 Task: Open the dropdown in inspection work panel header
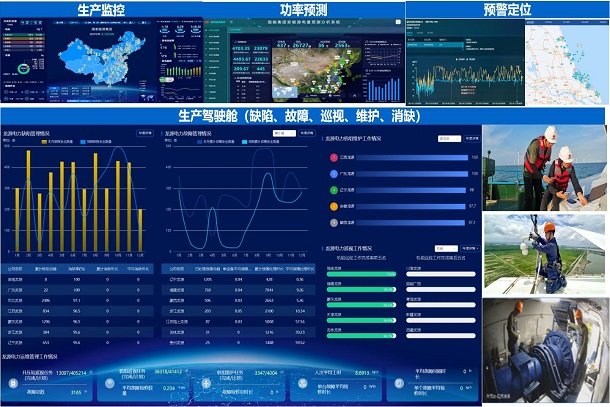[x=446, y=248]
